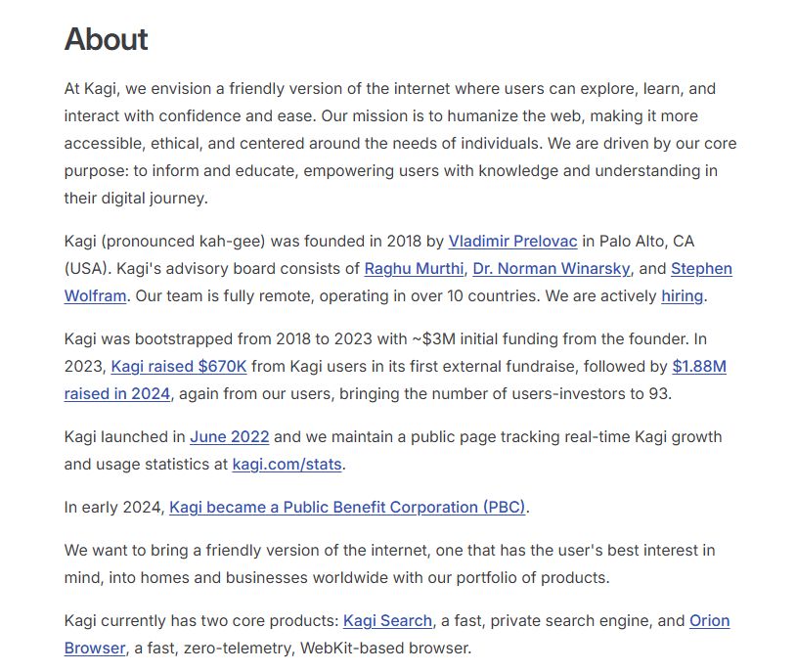Click the text "Kagi currently has two core products:"
The height and width of the screenshot is (672, 796).
[x=201, y=621]
